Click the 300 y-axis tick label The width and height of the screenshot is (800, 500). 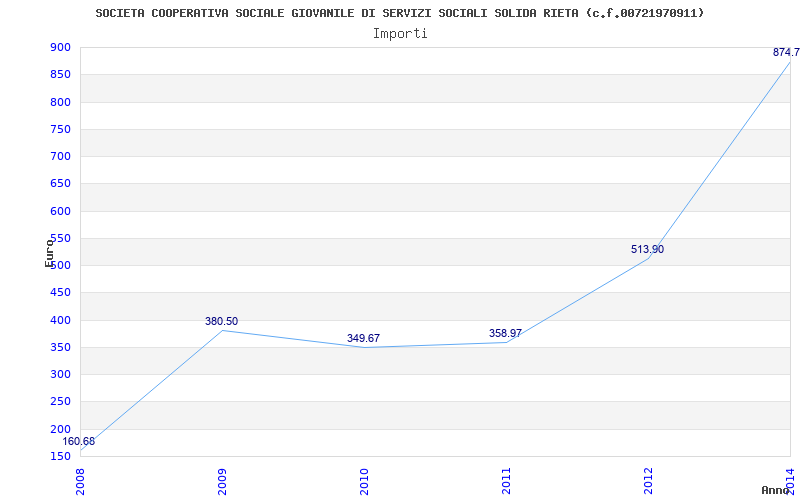pyautogui.click(x=60, y=375)
